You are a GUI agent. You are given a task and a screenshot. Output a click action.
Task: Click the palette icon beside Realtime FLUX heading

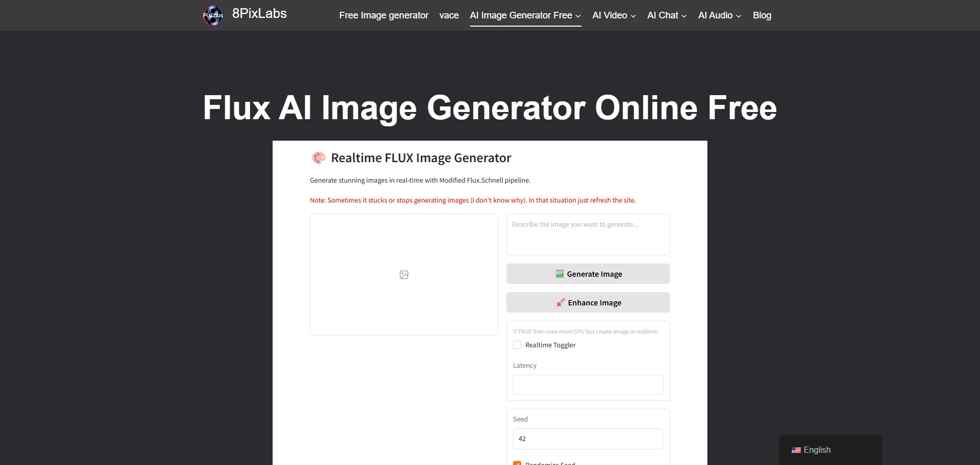point(319,158)
